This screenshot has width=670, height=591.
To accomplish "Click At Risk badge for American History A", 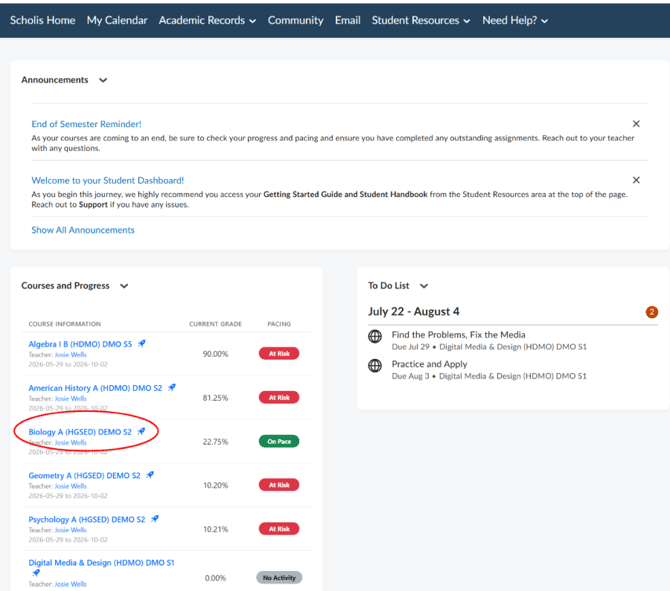I will pos(279,397).
